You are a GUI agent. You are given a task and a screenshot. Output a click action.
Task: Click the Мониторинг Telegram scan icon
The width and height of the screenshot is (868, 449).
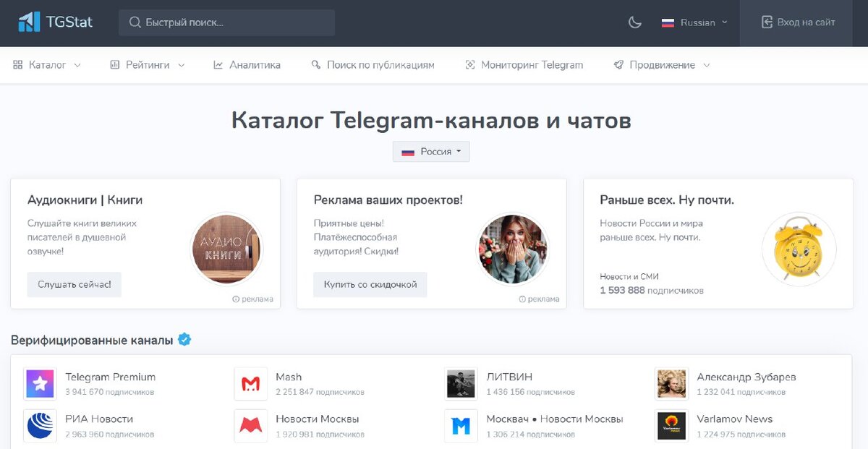tap(470, 65)
